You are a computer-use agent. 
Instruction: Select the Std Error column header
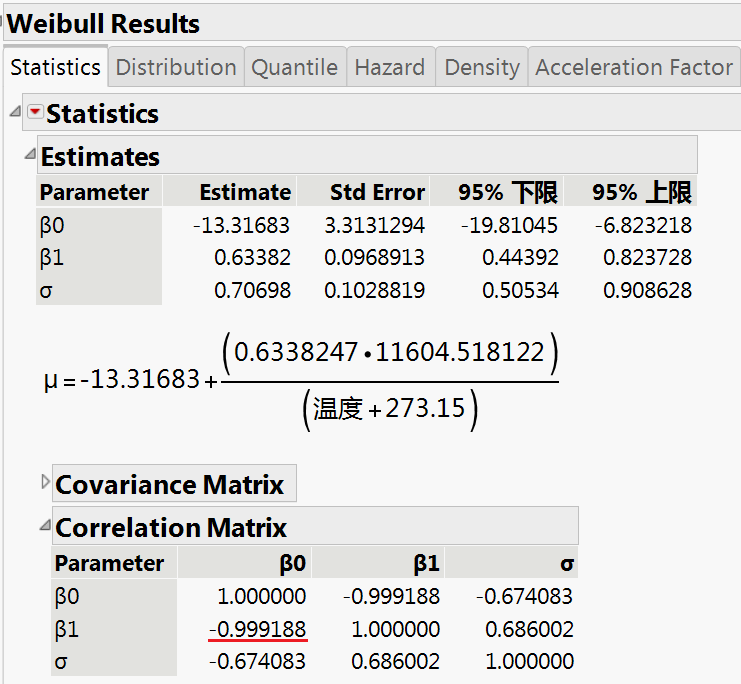coord(377,192)
